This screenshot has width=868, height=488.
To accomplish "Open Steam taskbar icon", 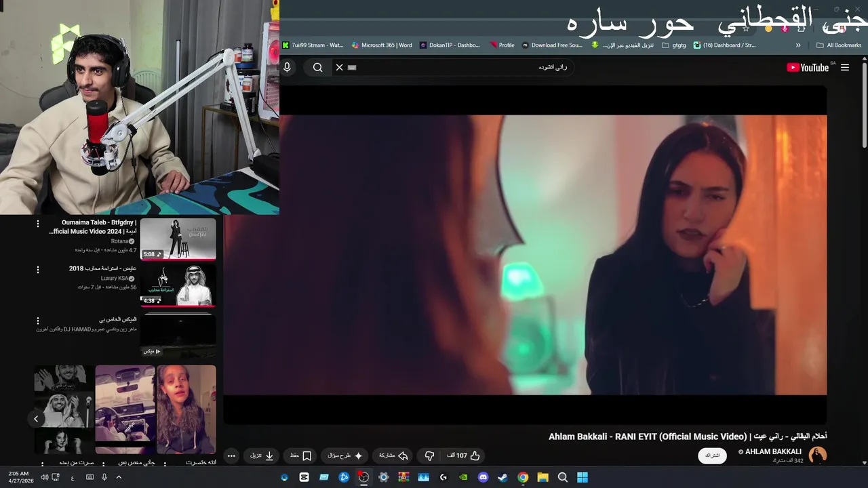I will coord(502,477).
